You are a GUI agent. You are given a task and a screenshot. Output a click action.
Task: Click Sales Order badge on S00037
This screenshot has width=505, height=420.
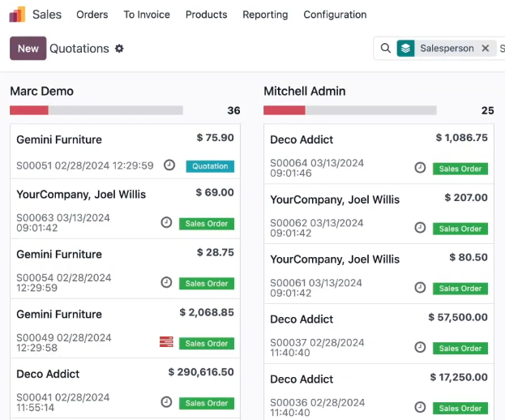click(x=460, y=348)
